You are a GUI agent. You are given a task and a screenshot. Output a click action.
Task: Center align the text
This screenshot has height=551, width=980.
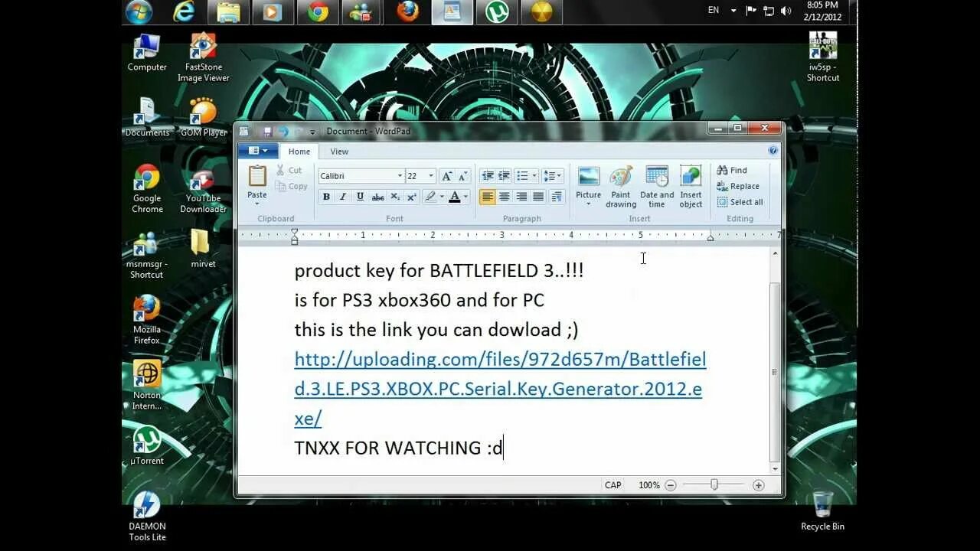coord(505,197)
